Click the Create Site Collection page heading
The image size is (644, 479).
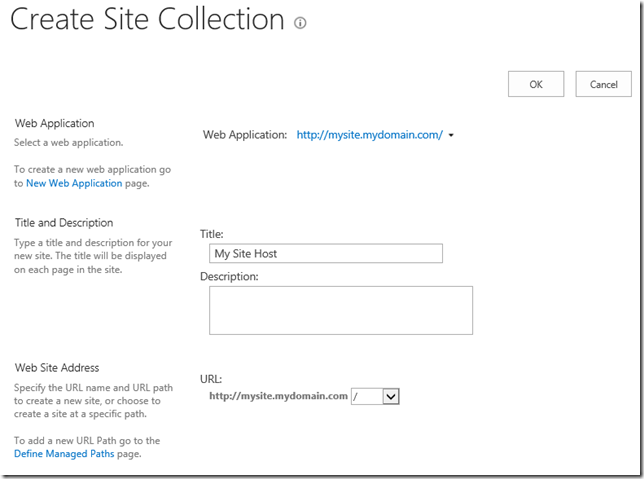tap(147, 20)
